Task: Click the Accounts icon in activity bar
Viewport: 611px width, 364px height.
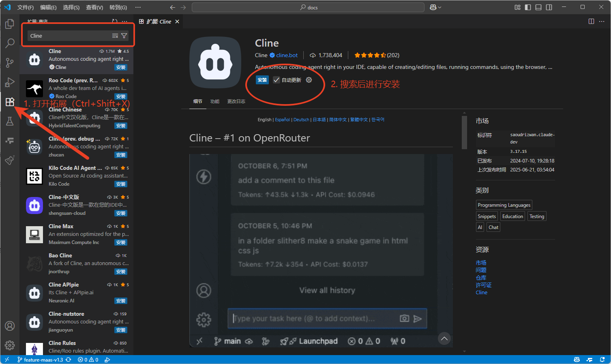Action: (x=10, y=326)
